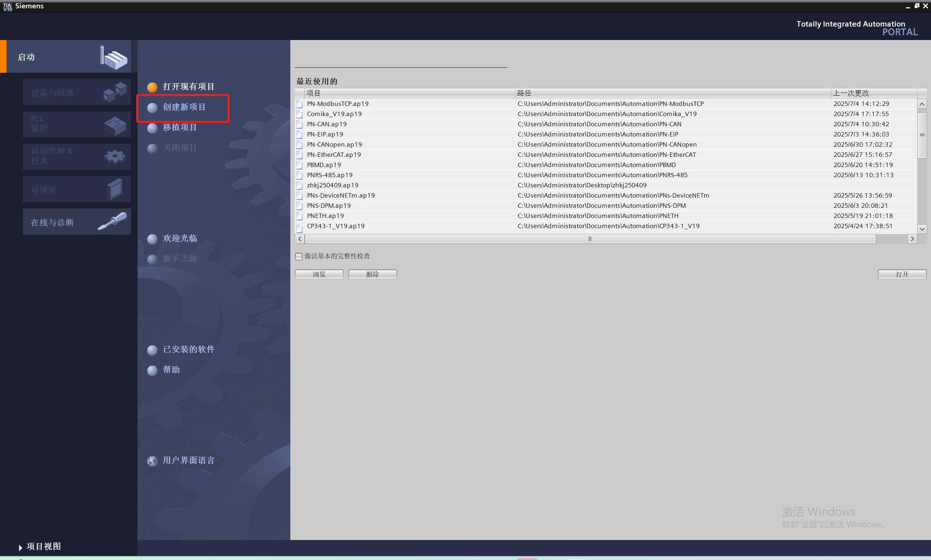Click file icon of PN-ModbusTCP.ap19

coord(299,104)
